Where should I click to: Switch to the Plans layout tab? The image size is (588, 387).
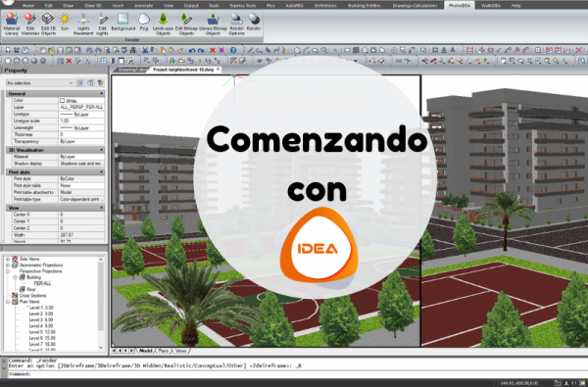click(163, 351)
